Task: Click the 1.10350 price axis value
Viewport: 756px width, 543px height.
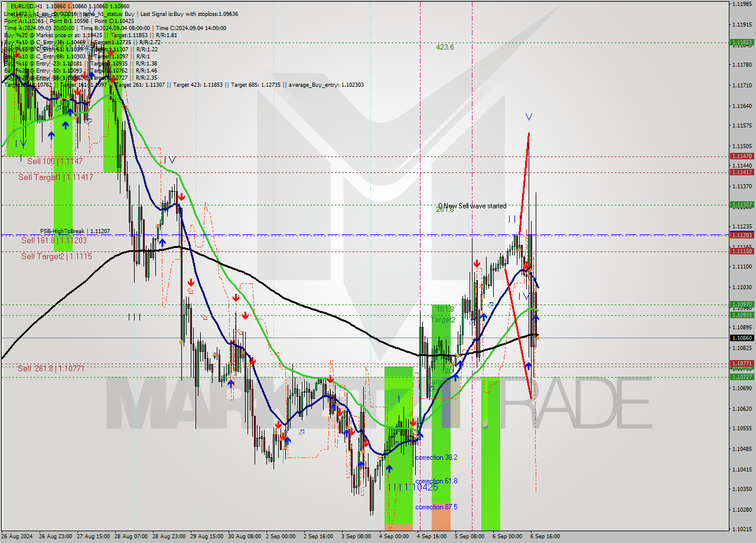Action: tap(742, 489)
